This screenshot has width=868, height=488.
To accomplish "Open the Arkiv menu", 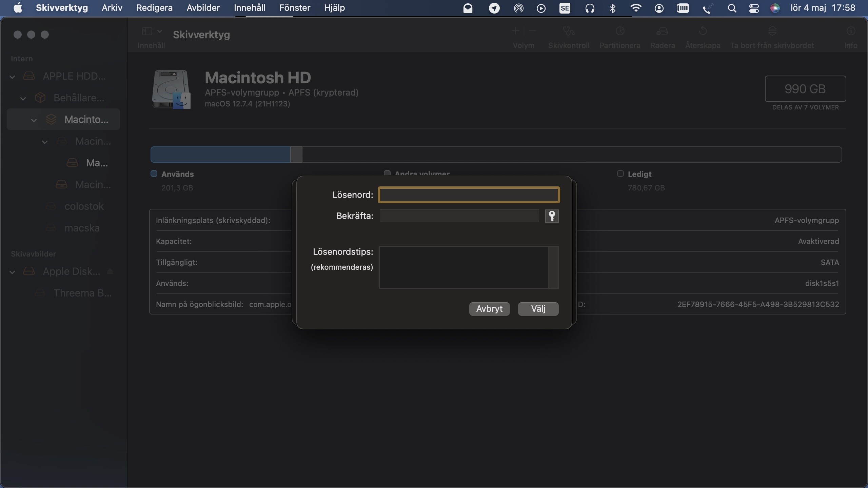I will click(112, 8).
